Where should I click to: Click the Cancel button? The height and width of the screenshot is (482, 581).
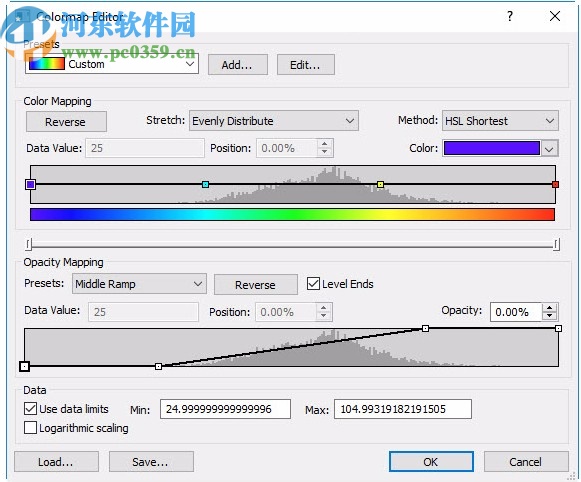(526, 462)
